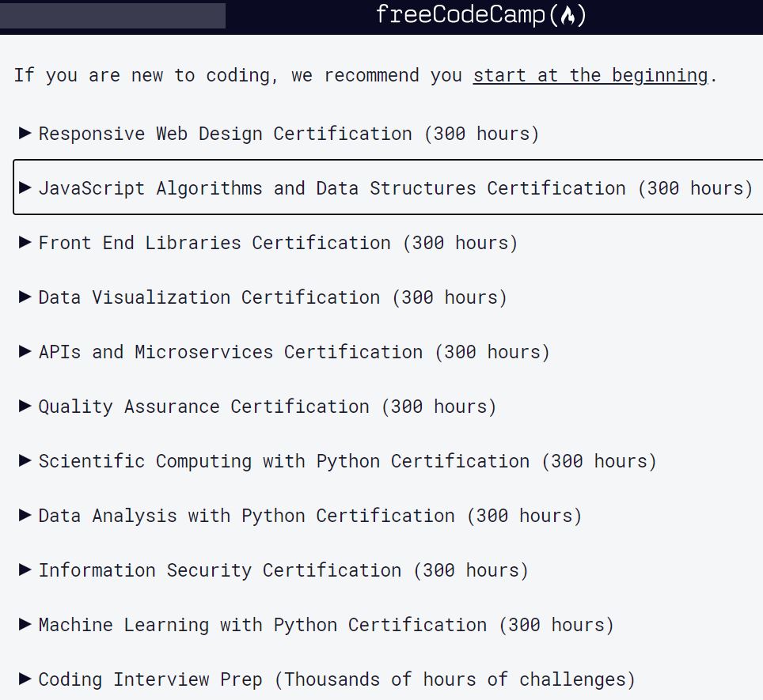Select 'Machine Learning with Python Certification' text

pyautogui.click(x=263, y=625)
